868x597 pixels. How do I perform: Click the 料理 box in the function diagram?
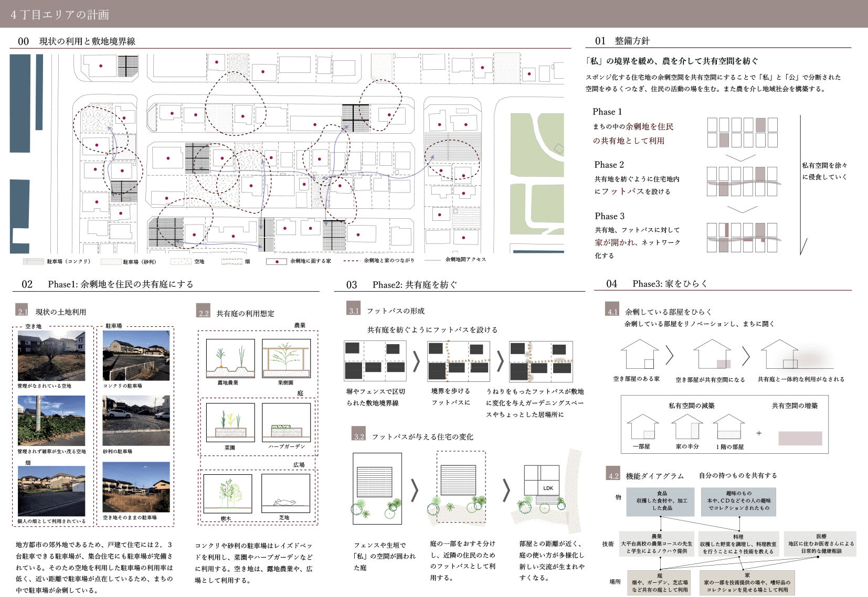click(738, 544)
